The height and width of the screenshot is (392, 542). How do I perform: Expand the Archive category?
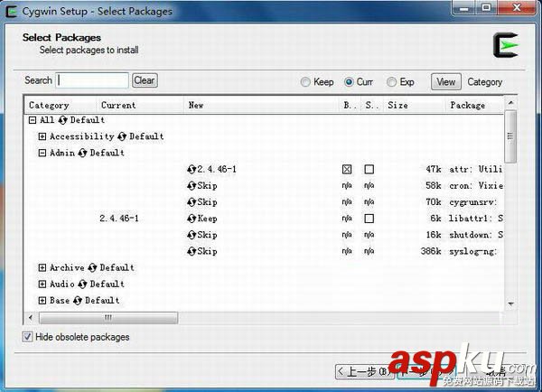tap(42, 267)
